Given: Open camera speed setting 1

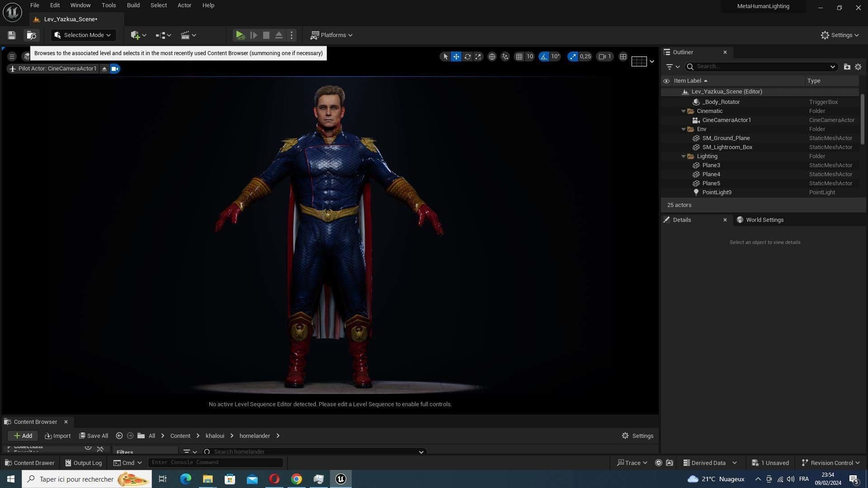Looking at the screenshot, I should coord(605,57).
